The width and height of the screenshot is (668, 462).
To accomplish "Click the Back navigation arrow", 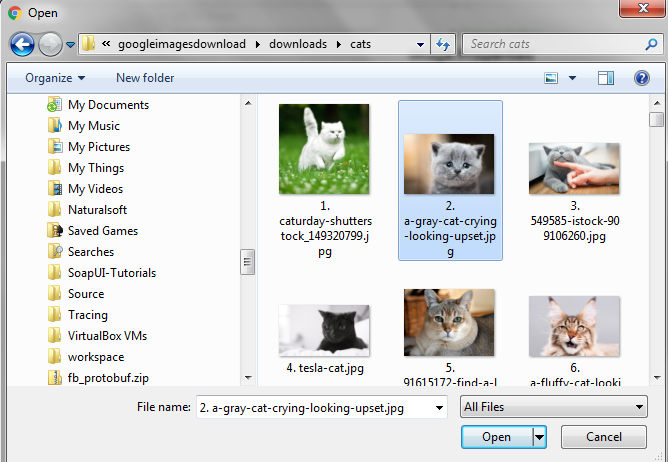I will pos(22,44).
